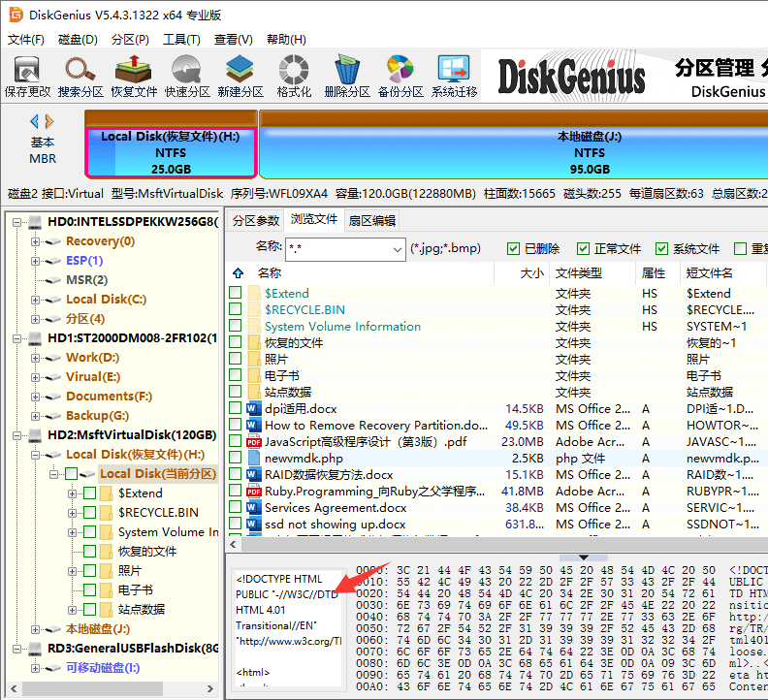Expand the Local Disk(C:) node
The height and width of the screenshot is (700, 768).
point(35,300)
